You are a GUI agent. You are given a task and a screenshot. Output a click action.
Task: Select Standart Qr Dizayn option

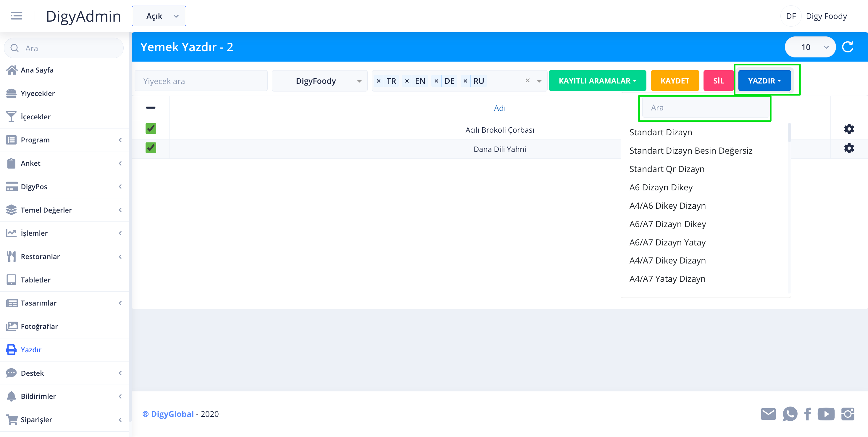667,169
